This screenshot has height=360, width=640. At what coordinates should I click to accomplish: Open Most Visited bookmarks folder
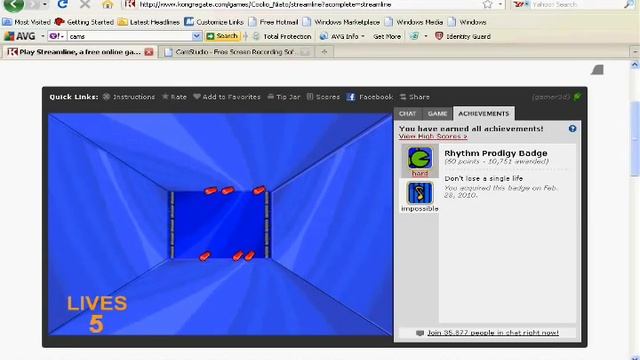(27, 22)
